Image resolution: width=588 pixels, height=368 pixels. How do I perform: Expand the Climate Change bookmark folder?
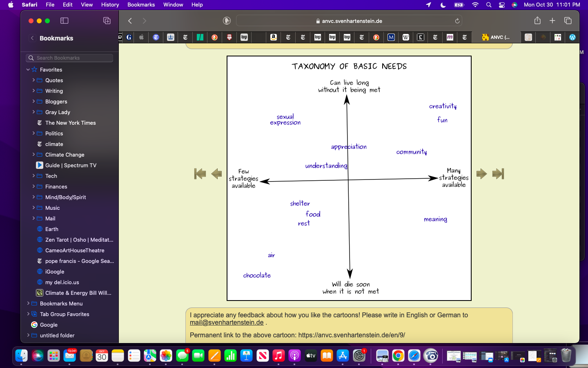pyautogui.click(x=33, y=155)
